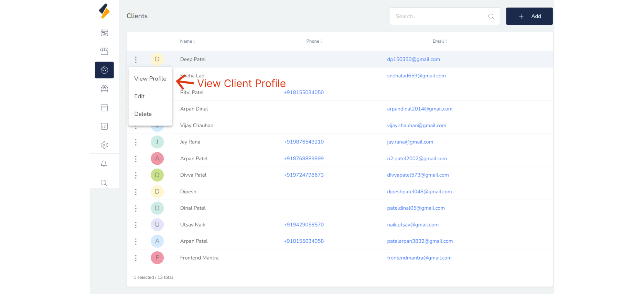Click the Clients face icon in sidebar
The width and height of the screenshot is (644, 294).
(104, 70)
